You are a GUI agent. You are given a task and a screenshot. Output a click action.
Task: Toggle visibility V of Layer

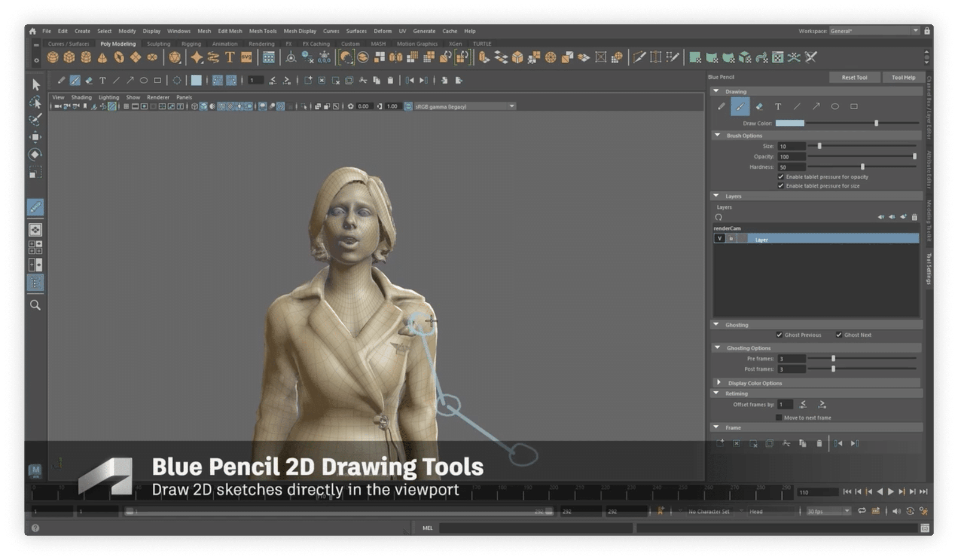point(719,239)
